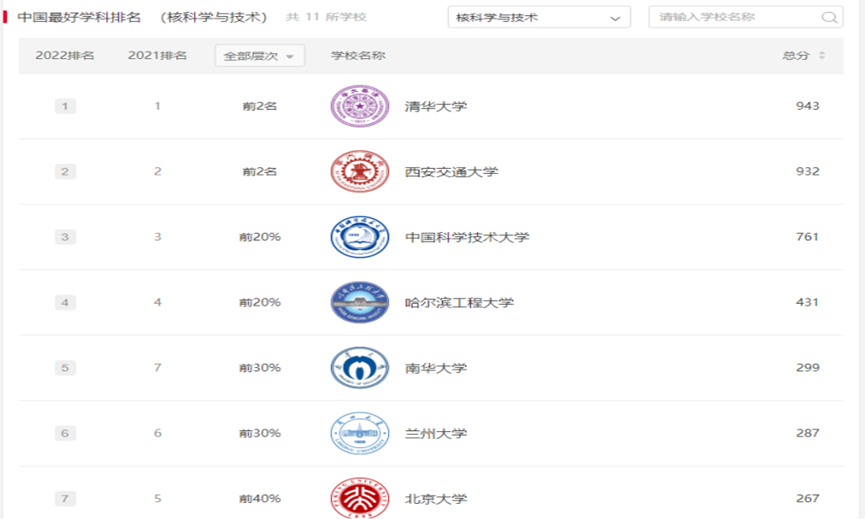Open 南华大学 school link

[436, 368]
